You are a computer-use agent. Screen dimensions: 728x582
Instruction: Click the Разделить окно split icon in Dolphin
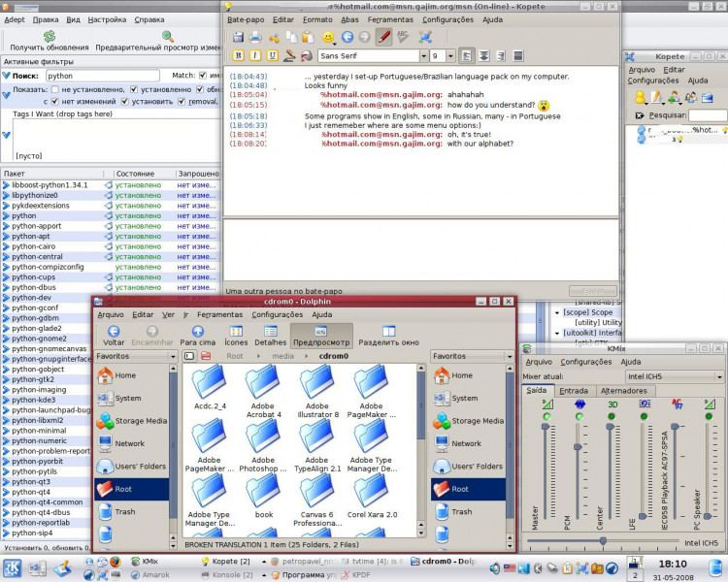[x=388, y=331]
